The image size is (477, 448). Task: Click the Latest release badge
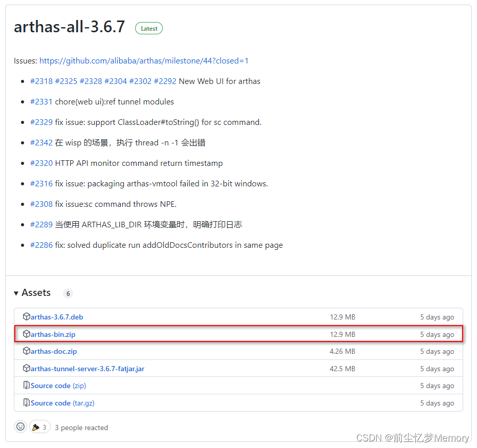point(149,28)
